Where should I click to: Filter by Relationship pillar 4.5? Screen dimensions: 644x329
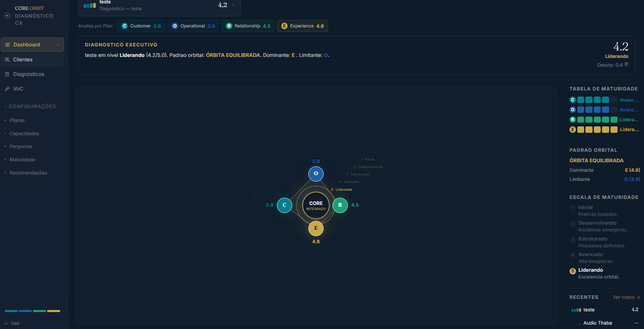(x=248, y=26)
